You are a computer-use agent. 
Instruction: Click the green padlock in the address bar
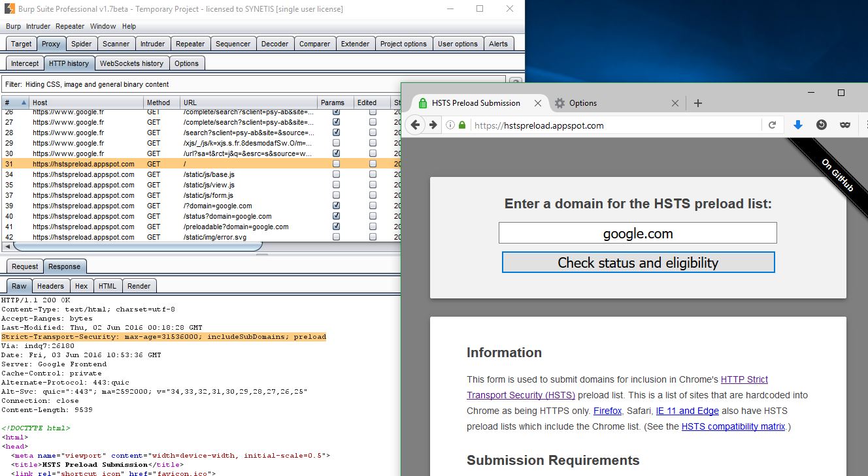click(462, 125)
